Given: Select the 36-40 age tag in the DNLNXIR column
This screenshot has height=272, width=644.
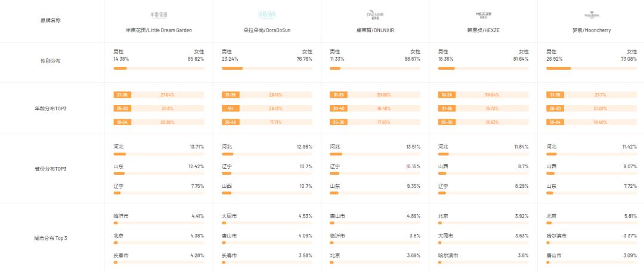Looking at the screenshot, I should [339, 109].
